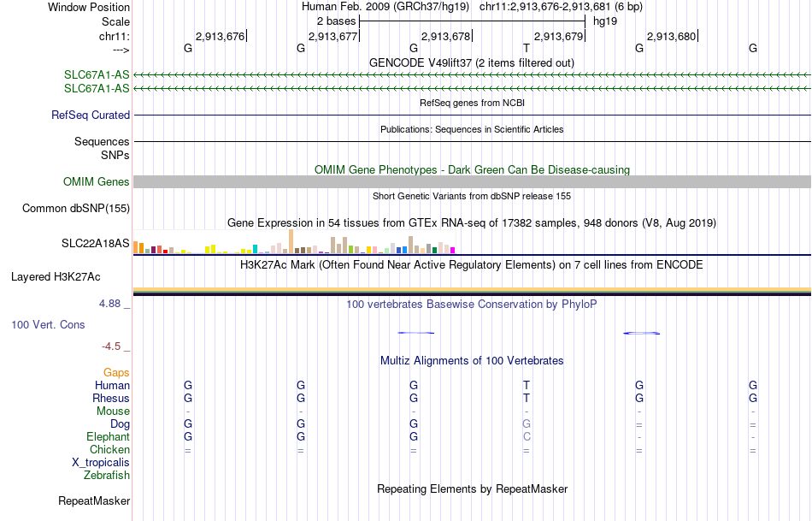The width and height of the screenshot is (812, 521).
Task: Click the Chicken species label
Action: tap(109, 449)
